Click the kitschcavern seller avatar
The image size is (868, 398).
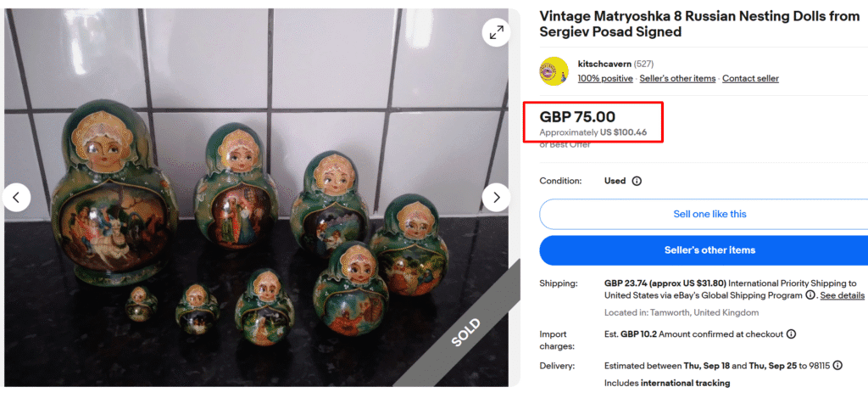click(554, 70)
